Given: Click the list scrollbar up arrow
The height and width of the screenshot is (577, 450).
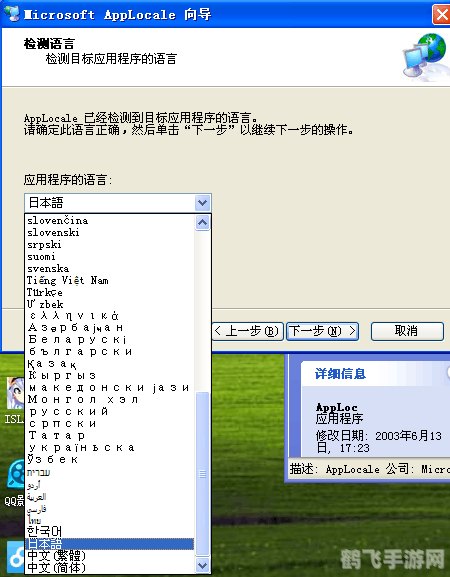Looking at the screenshot, I should tap(202, 223).
